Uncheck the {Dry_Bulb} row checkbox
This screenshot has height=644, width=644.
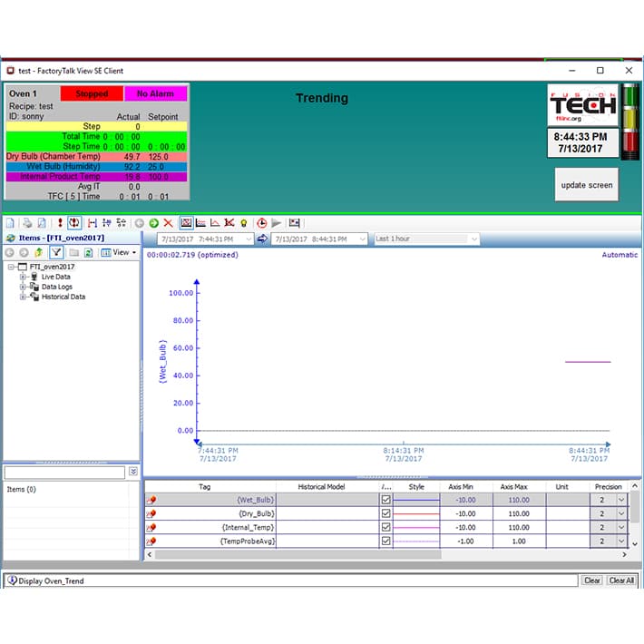pos(385,513)
